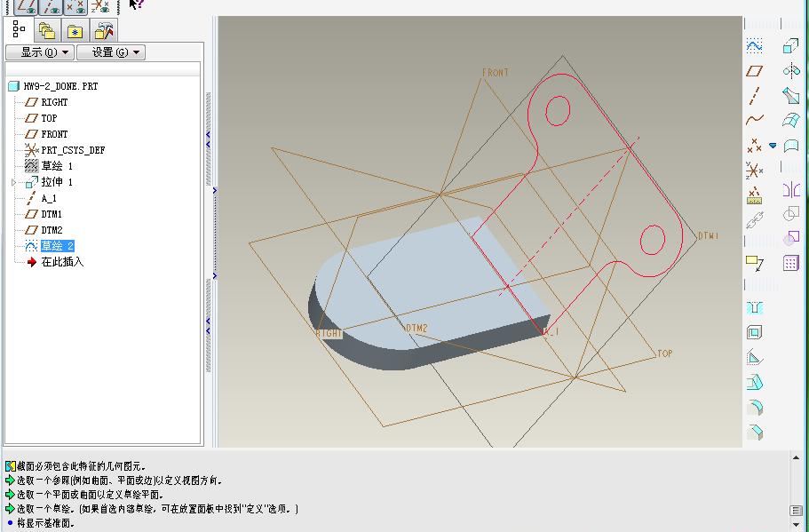
Task: Open the 设置 dropdown menu
Action: tap(111, 52)
